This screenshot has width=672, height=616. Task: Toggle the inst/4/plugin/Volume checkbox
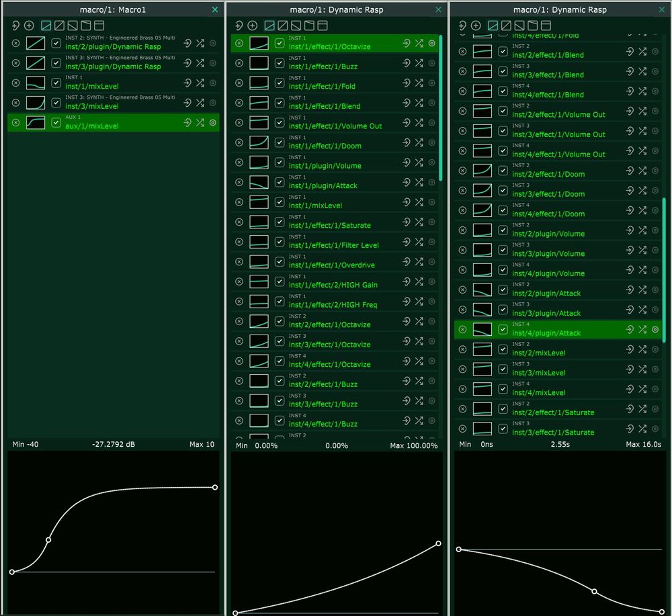[x=503, y=270]
